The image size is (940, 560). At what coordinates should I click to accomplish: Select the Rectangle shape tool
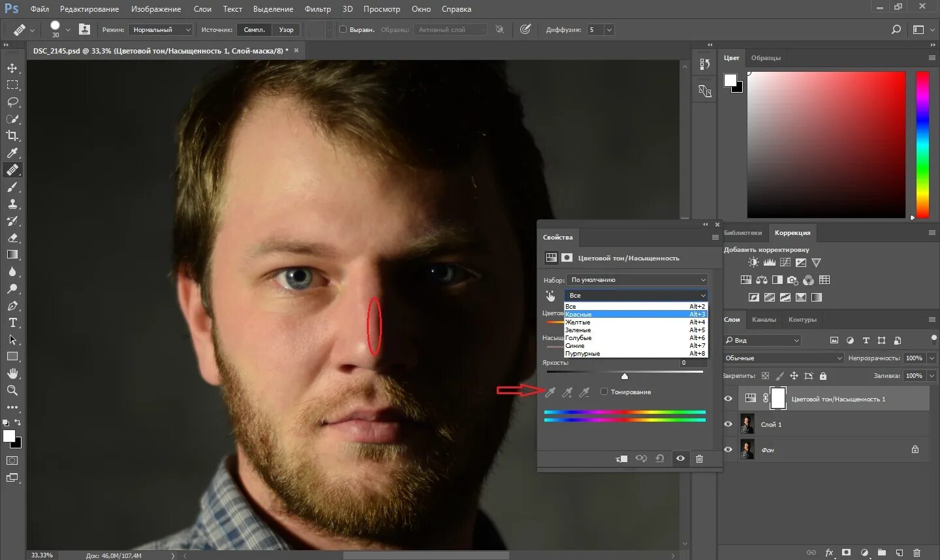tap(12, 356)
